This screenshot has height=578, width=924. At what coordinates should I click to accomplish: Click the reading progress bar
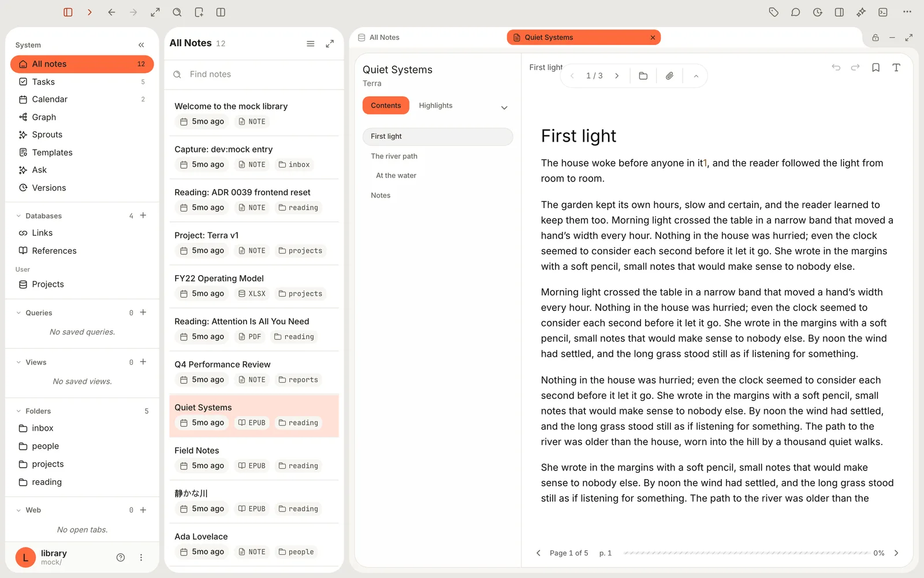tap(747, 553)
